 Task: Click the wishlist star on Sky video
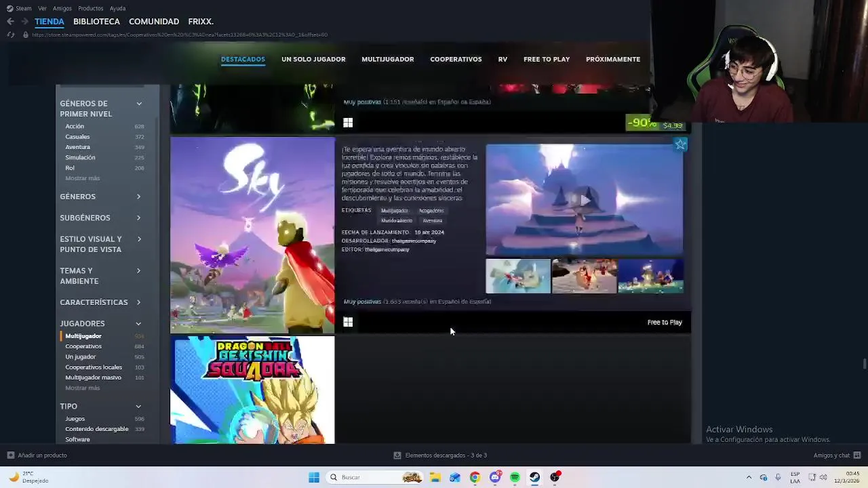click(x=680, y=144)
